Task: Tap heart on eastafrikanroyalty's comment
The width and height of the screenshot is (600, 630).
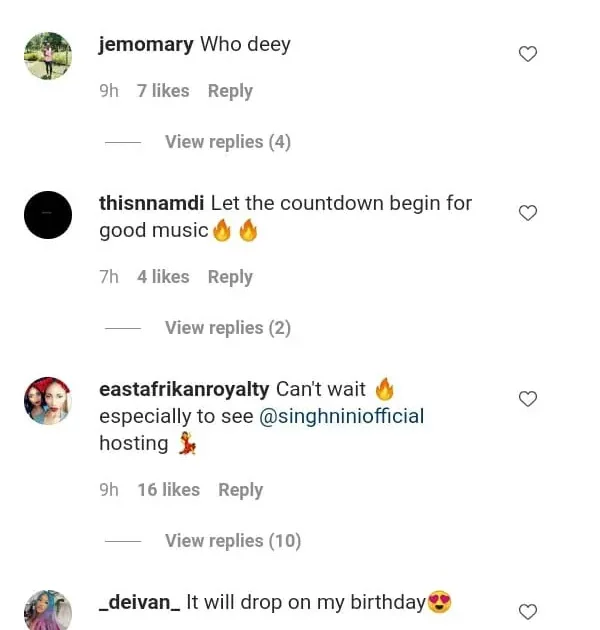Action: [x=528, y=399]
